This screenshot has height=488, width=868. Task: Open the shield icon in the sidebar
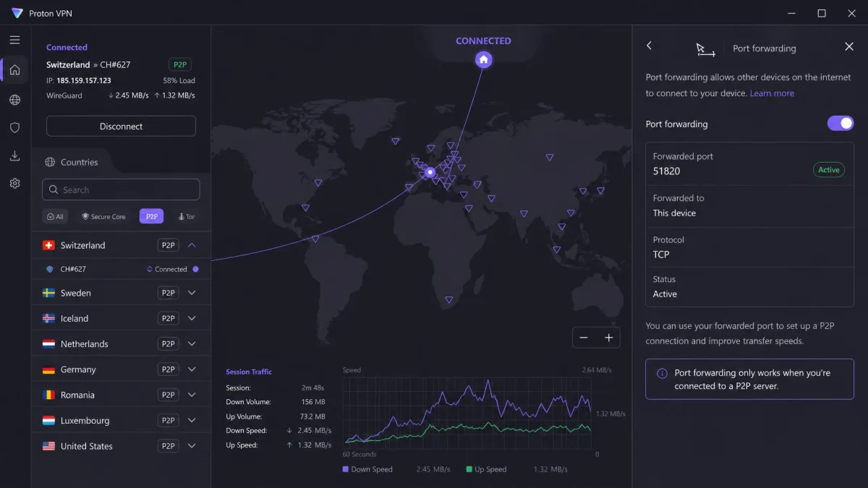[x=14, y=127]
